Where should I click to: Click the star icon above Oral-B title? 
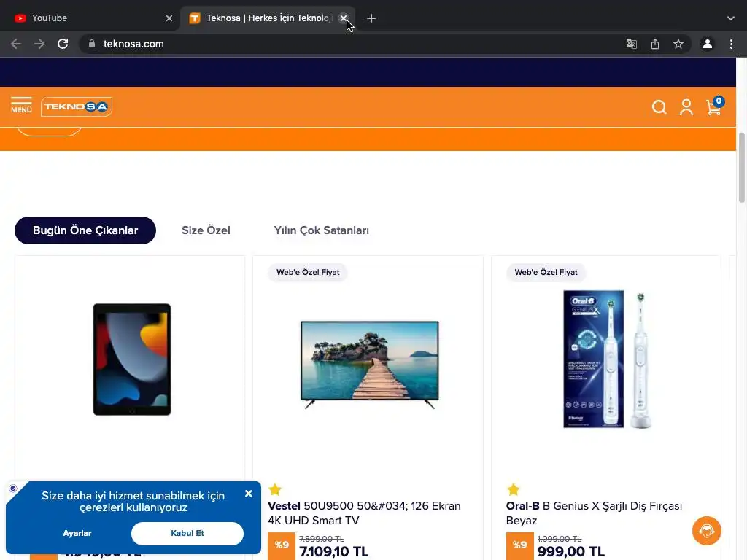point(513,489)
